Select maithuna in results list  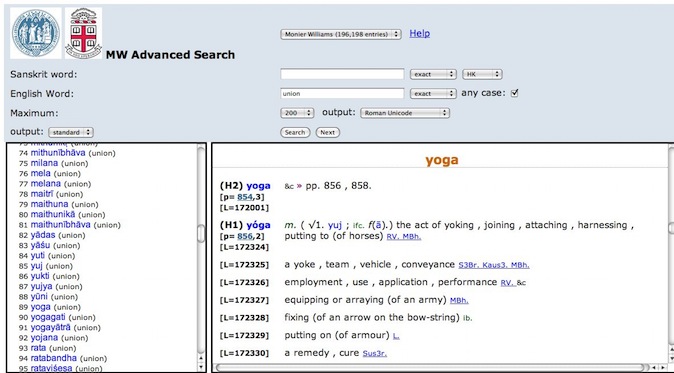coord(49,205)
